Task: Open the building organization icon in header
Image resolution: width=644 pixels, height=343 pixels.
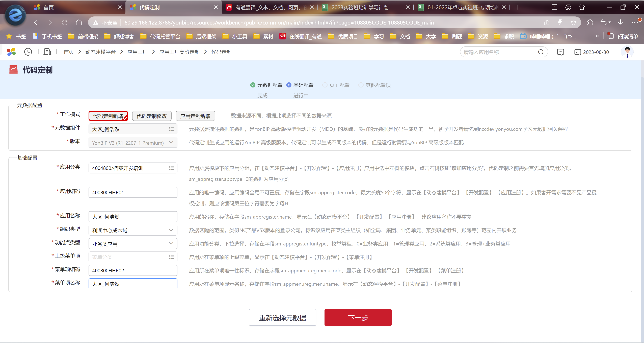Action: 47,52
